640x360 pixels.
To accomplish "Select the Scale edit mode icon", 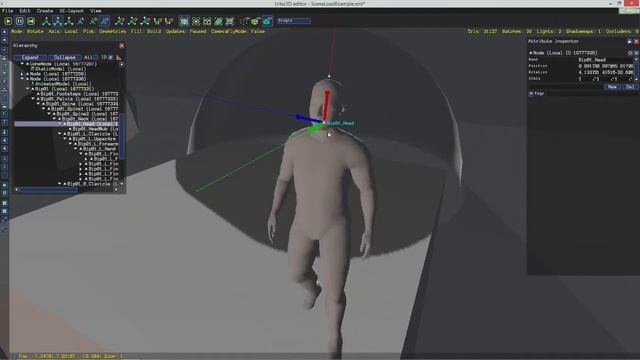I will coord(69,21).
